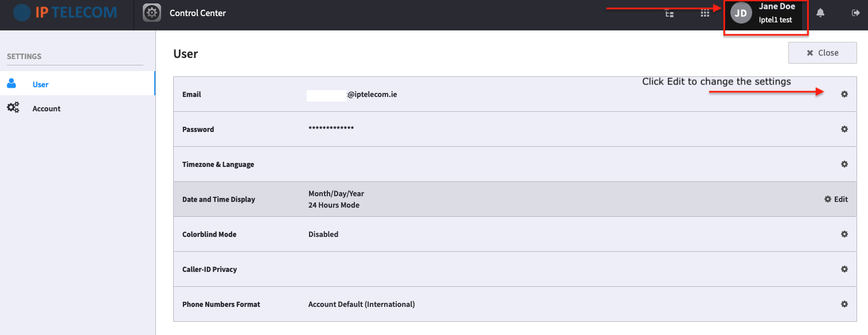Open the notifications bell icon
Viewport: 868px width, 335px height.
click(820, 13)
